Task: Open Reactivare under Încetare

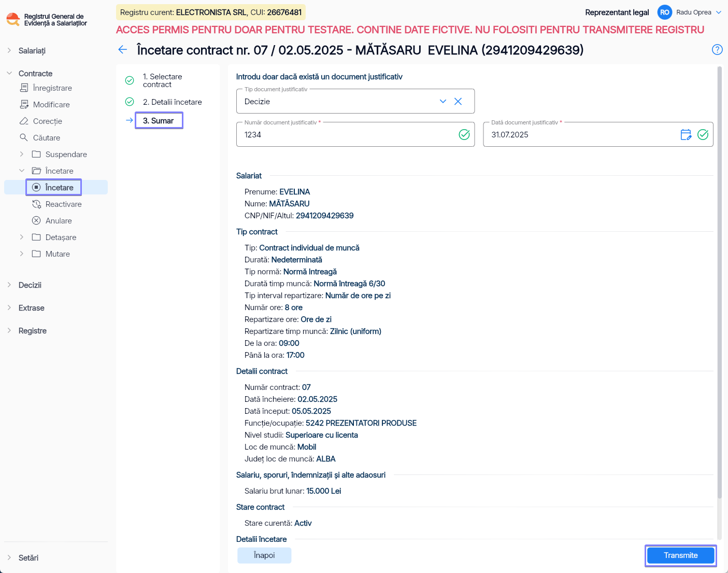Action: coord(64,204)
